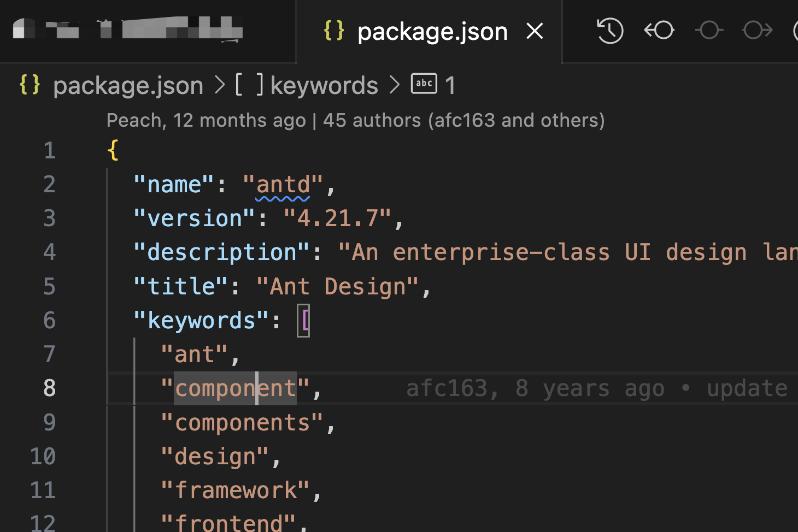The width and height of the screenshot is (798, 532).
Task: Click the JSON braces icon in the breadcrumb
Action: (29, 85)
